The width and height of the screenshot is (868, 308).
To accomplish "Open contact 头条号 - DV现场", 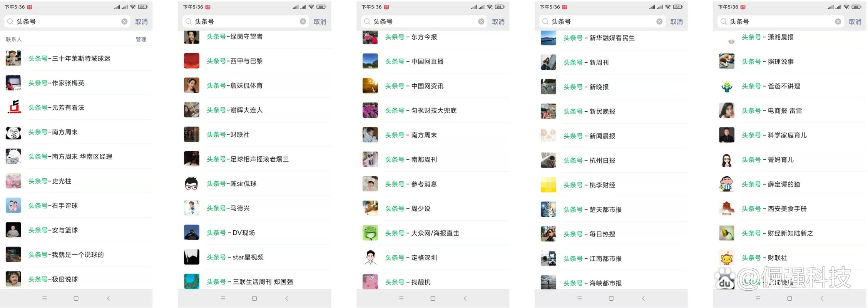I will (254, 233).
